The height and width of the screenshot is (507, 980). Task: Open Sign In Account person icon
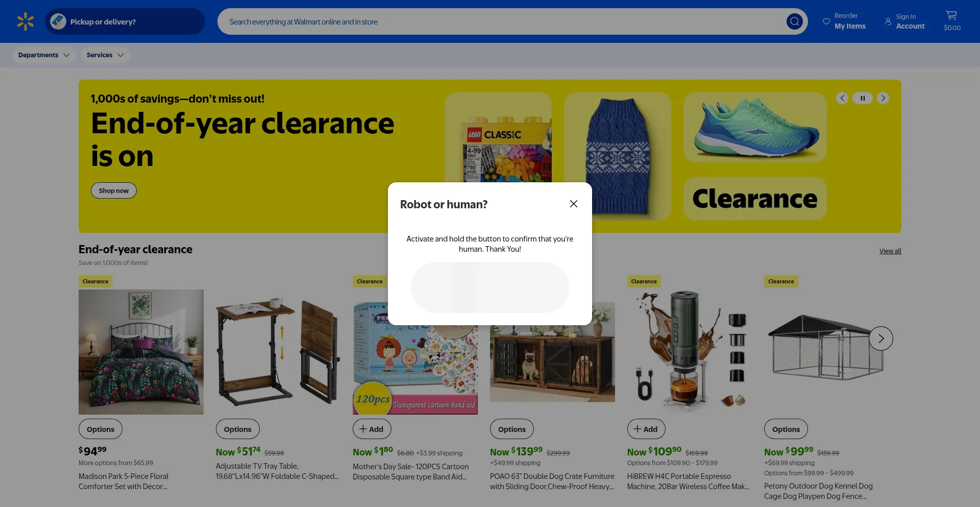point(888,21)
